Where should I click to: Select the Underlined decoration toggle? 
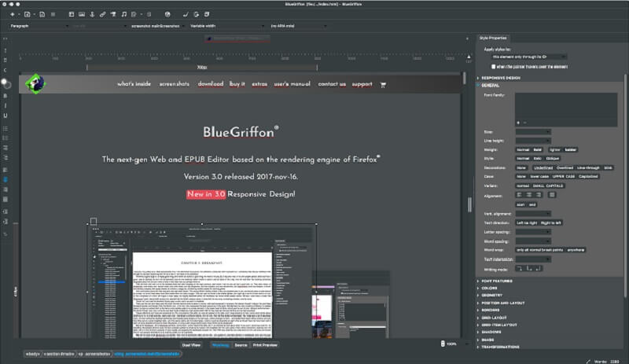[543, 167]
